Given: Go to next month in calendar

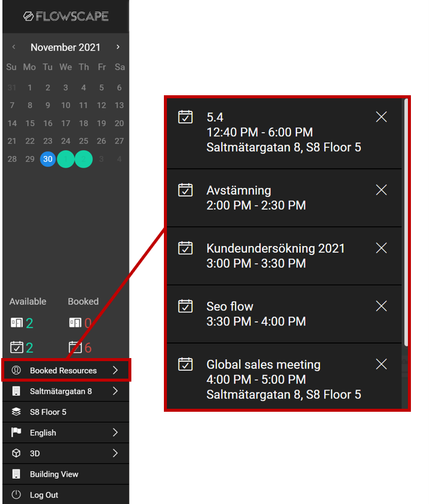Looking at the screenshot, I should (x=118, y=47).
